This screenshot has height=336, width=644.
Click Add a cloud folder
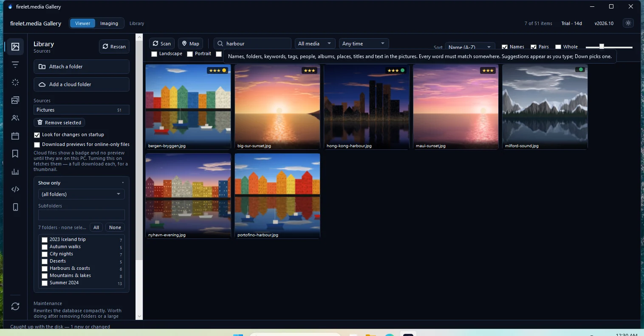(81, 84)
